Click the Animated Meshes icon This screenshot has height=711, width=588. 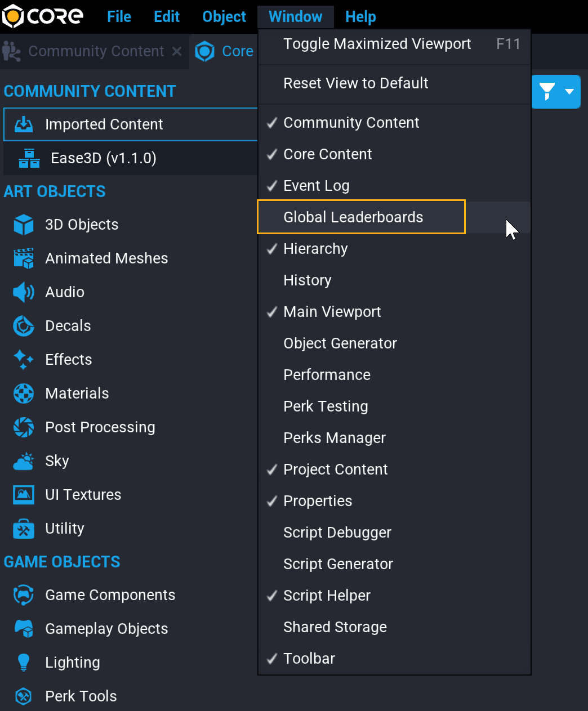pos(23,258)
